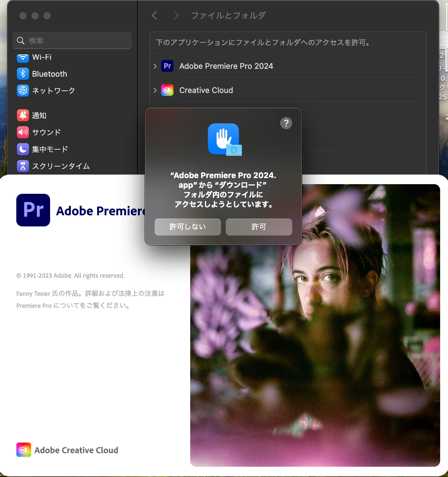Click the screen time hourglass icon
The width and height of the screenshot is (448, 477).
click(23, 166)
